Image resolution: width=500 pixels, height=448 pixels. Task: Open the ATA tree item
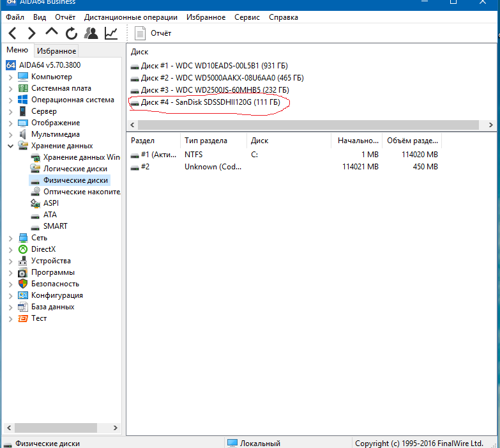click(44, 215)
